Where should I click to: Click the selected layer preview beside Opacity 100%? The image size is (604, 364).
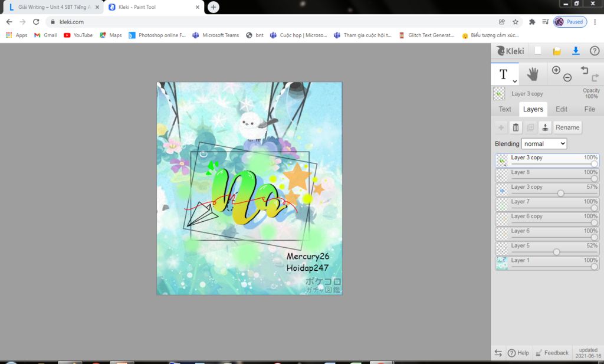[499, 94]
